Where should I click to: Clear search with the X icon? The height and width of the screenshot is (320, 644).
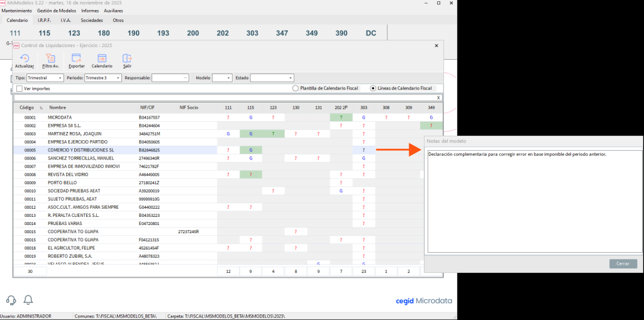click(438, 98)
